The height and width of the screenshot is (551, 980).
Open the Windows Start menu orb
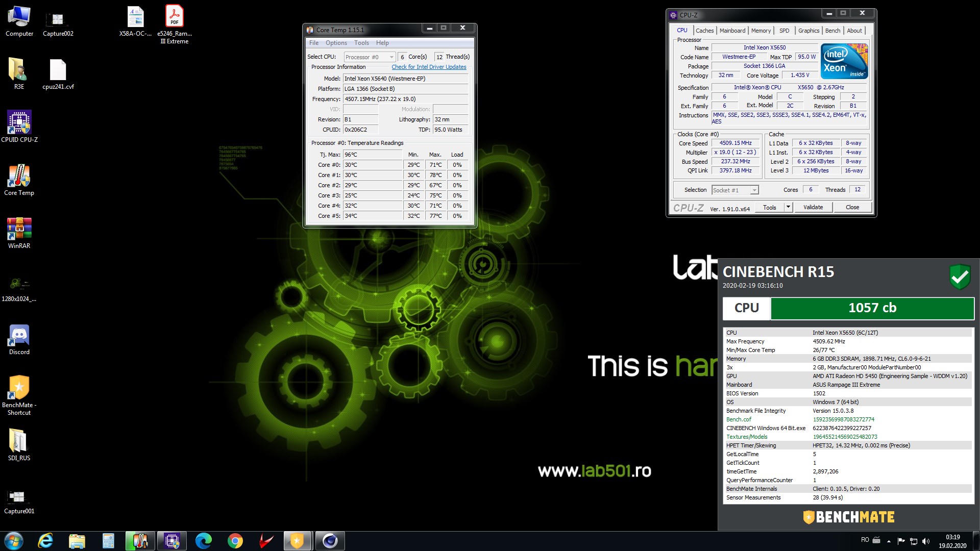(14, 541)
